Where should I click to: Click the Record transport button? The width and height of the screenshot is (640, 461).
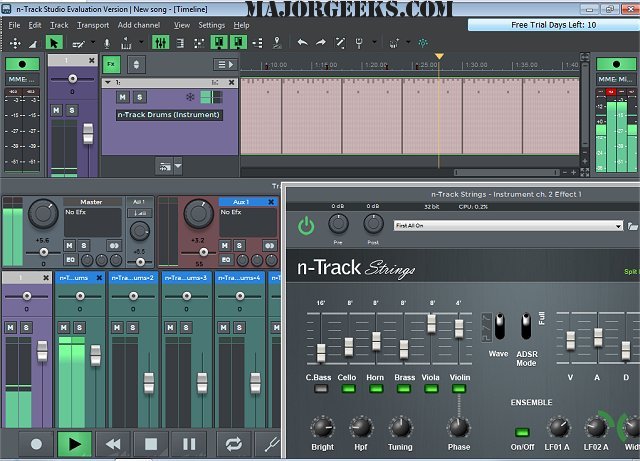coord(36,443)
